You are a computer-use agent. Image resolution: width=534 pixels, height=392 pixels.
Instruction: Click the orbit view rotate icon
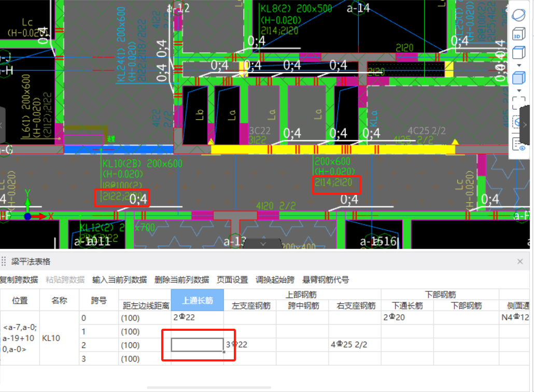[518, 15]
